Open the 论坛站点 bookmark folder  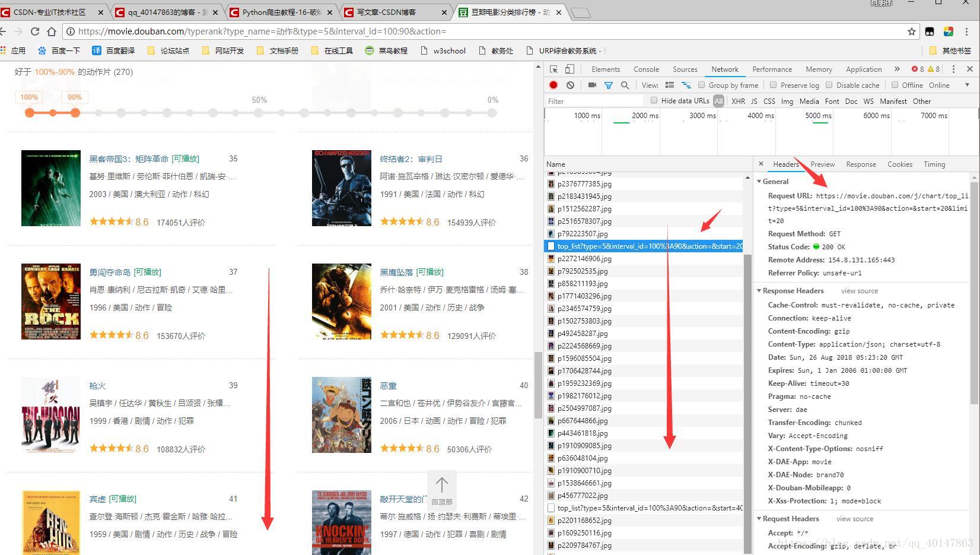[168, 50]
